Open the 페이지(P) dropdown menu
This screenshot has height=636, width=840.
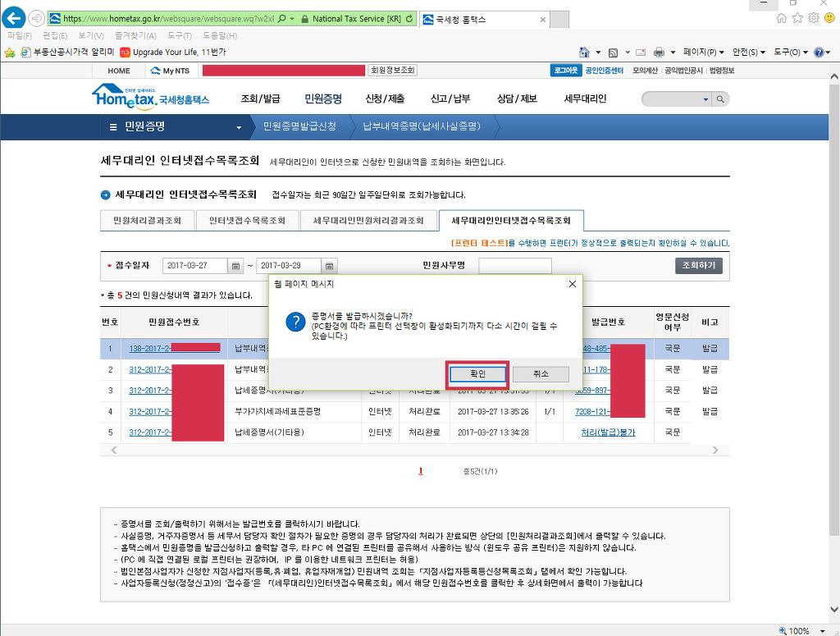coord(703,53)
